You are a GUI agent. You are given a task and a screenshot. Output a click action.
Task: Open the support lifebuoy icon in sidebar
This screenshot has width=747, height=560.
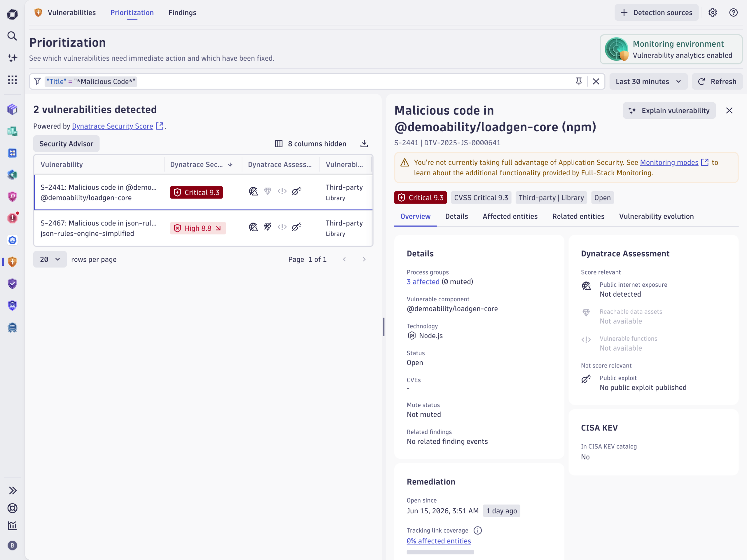[x=13, y=508]
